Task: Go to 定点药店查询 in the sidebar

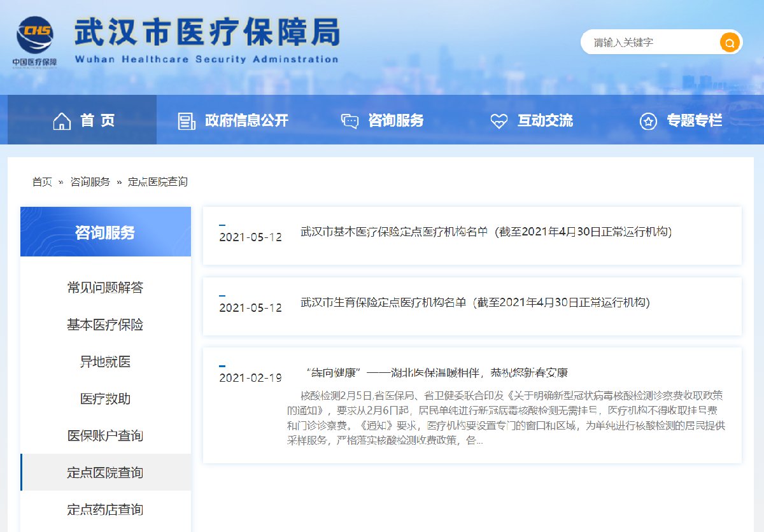Action: pos(105,509)
